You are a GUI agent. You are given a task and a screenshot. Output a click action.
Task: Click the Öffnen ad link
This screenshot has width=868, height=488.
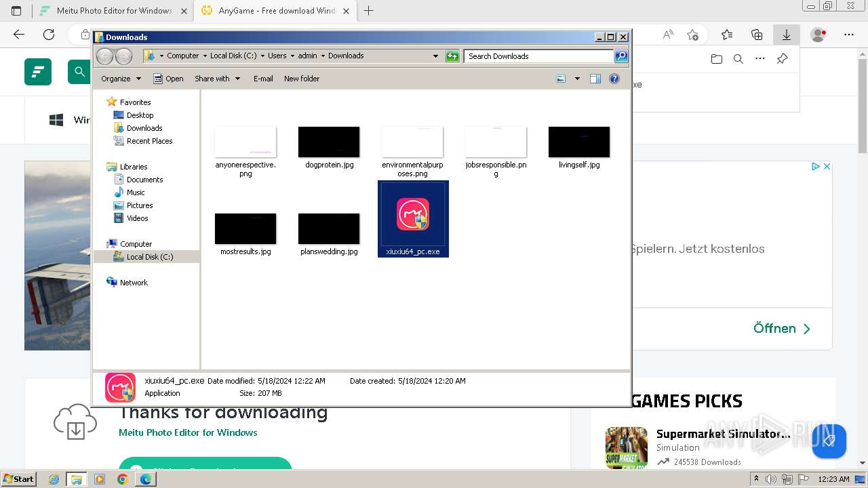coord(782,328)
